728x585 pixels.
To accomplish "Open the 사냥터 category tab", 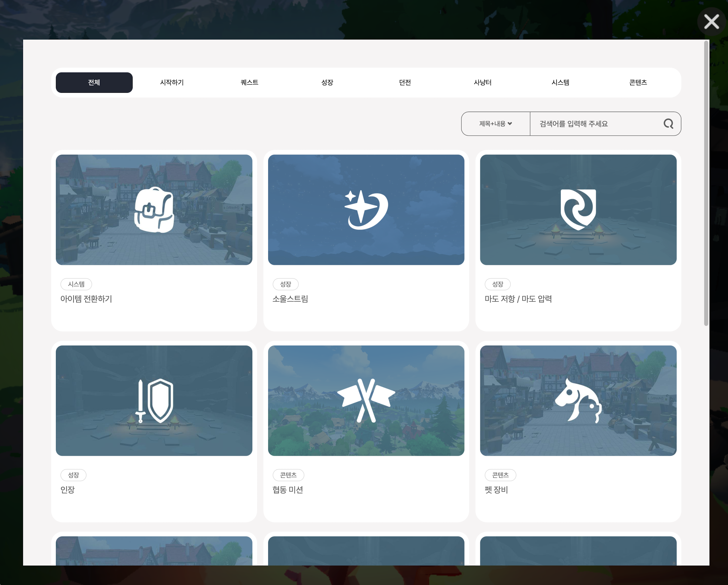I will pos(482,83).
